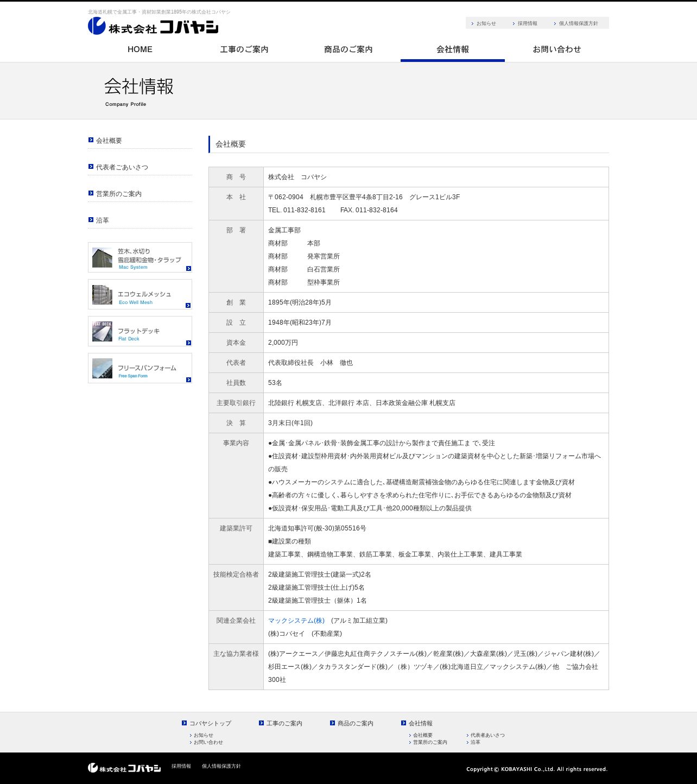Viewport: 697px width, 784px height.
Task: Click the Flat Deck banner arrow icon
Action: 188,343
